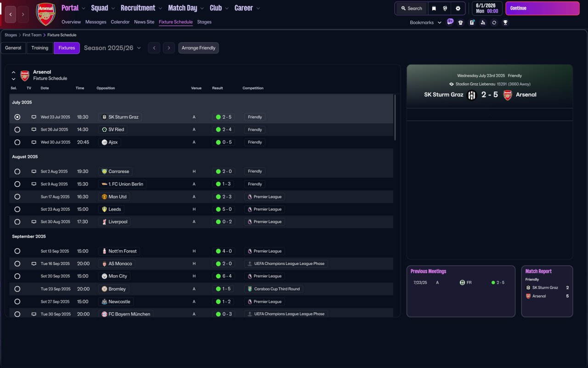Switch to the Training tab
Viewport: 588px width, 368px height.
click(x=40, y=48)
